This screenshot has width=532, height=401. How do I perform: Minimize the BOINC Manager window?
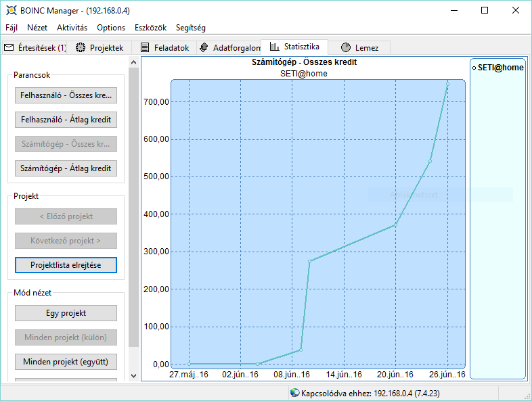coord(454,11)
